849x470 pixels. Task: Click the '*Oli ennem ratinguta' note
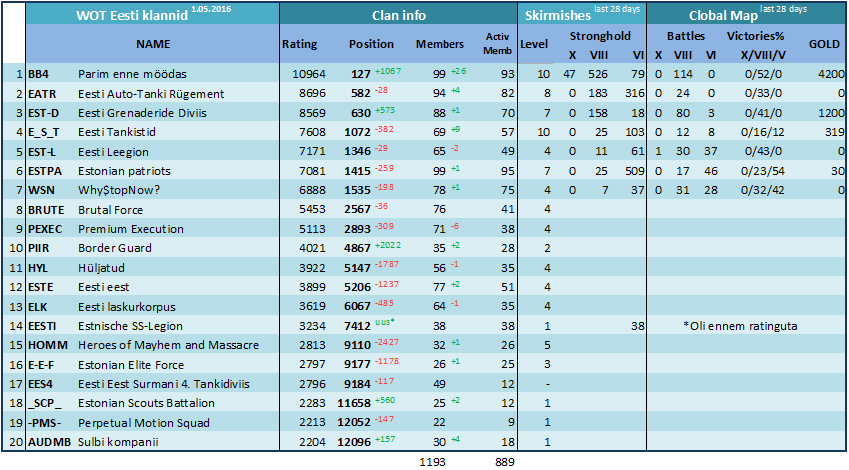pyautogui.click(x=741, y=326)
